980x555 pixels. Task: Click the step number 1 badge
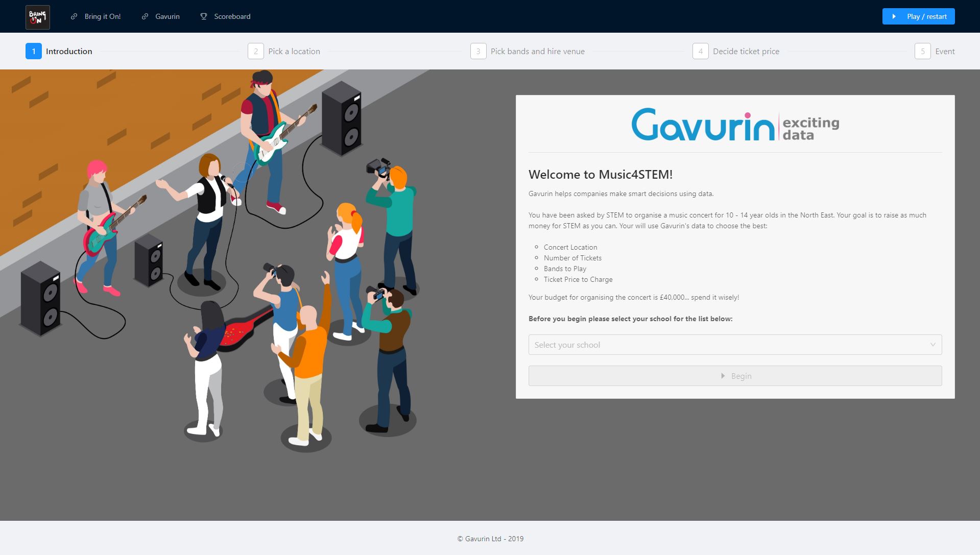(34, 51)
